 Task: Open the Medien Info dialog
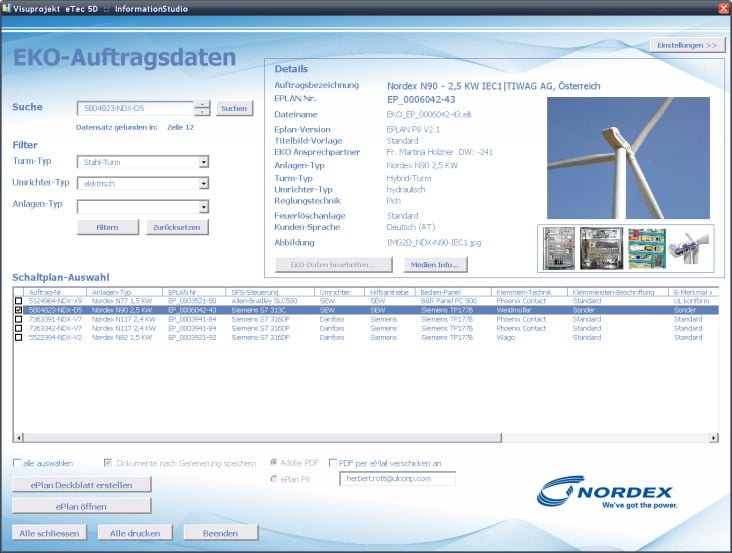click(x=435, y=265)
